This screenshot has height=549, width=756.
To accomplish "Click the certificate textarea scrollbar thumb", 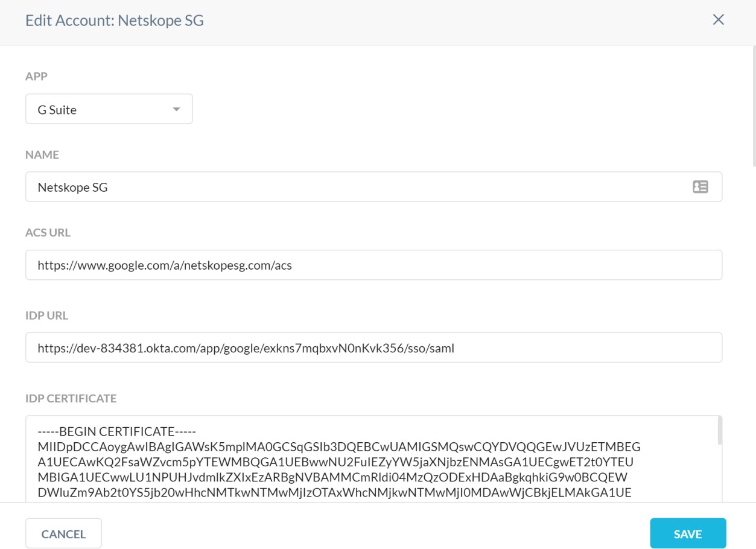I will click(718, 430).
